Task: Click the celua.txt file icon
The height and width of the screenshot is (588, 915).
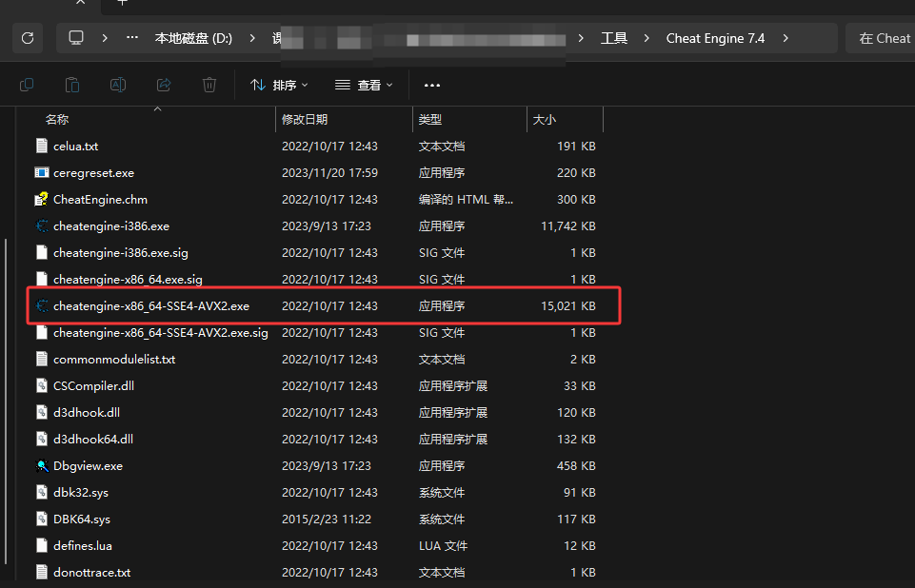Action: click(x=42, y=146)
